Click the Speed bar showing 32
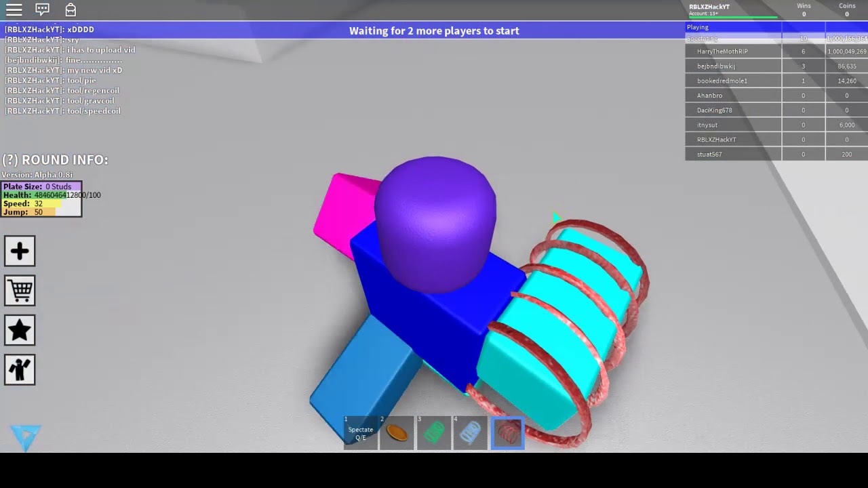This screenshot has height=488, width=868. [41, 203]
